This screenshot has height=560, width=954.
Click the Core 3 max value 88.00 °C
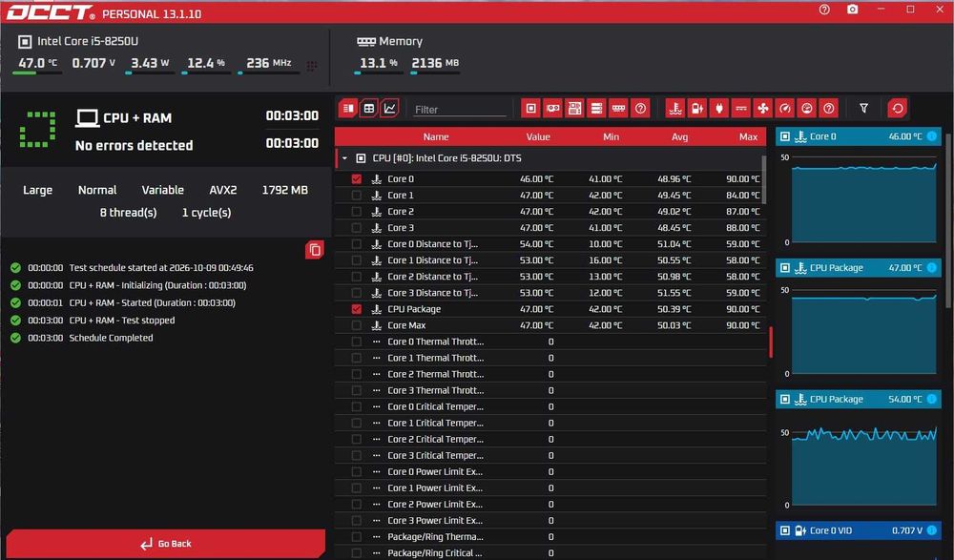pyautogui.click(x=743, y=228)
